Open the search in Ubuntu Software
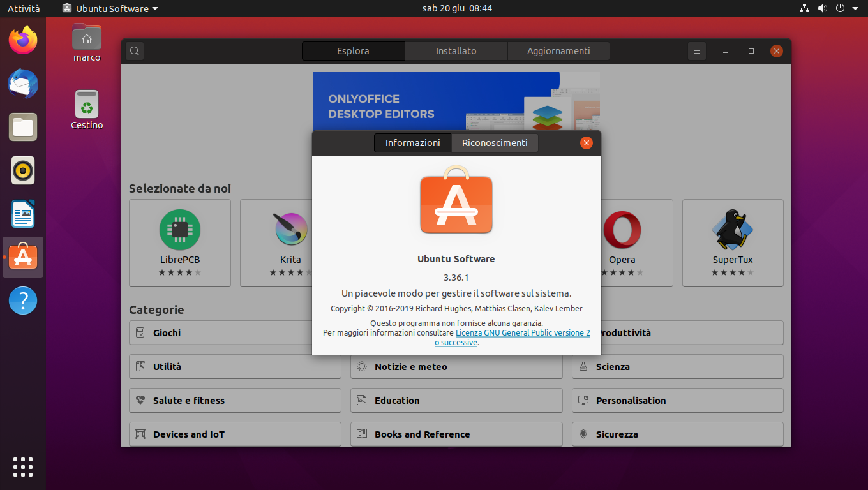 click(x=134, y=50)
